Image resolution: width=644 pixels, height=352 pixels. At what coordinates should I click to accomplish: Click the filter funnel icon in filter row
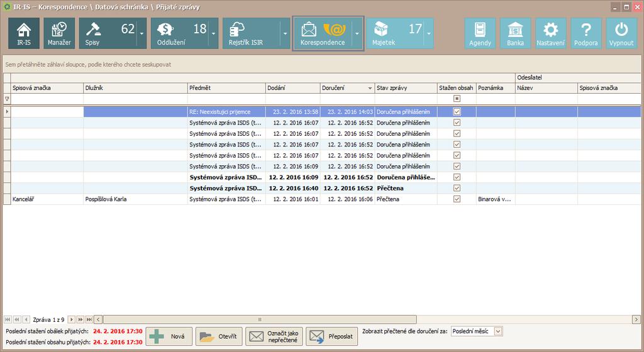coord(7,99)
